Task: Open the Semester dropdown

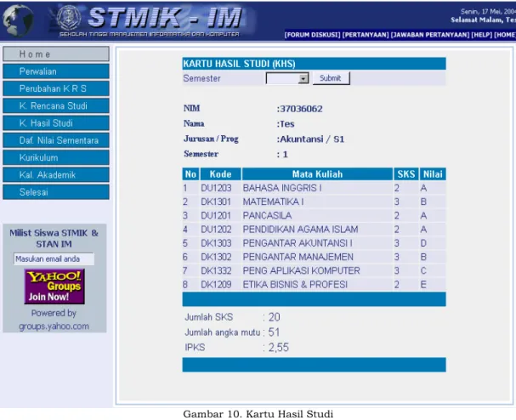Action: pos(287,78)
